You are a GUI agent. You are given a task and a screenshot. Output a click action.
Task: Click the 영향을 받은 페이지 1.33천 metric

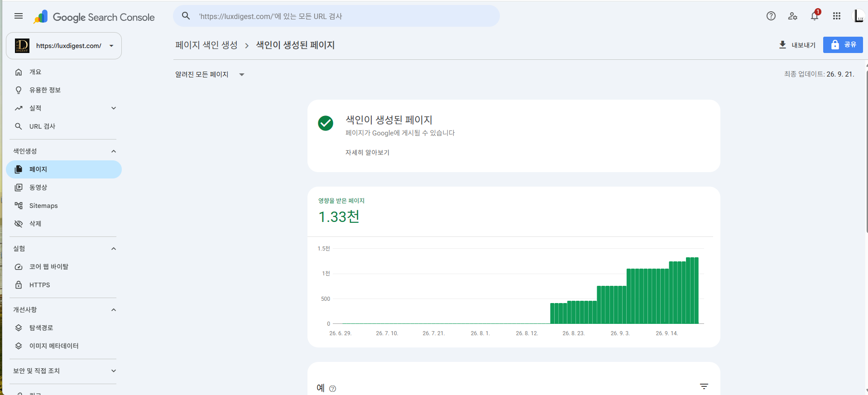coord(341,212)
